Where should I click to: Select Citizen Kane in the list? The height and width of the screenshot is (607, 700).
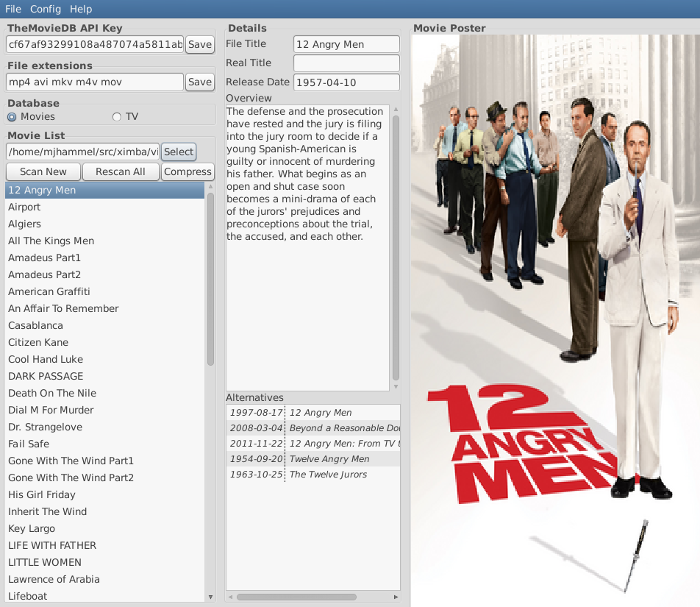(x=105, y=343)
